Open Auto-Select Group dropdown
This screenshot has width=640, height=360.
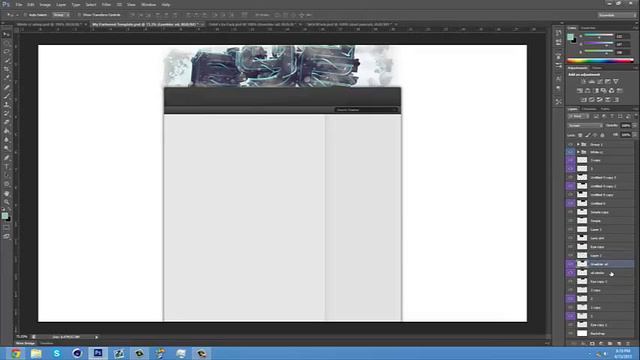[61, 15]
